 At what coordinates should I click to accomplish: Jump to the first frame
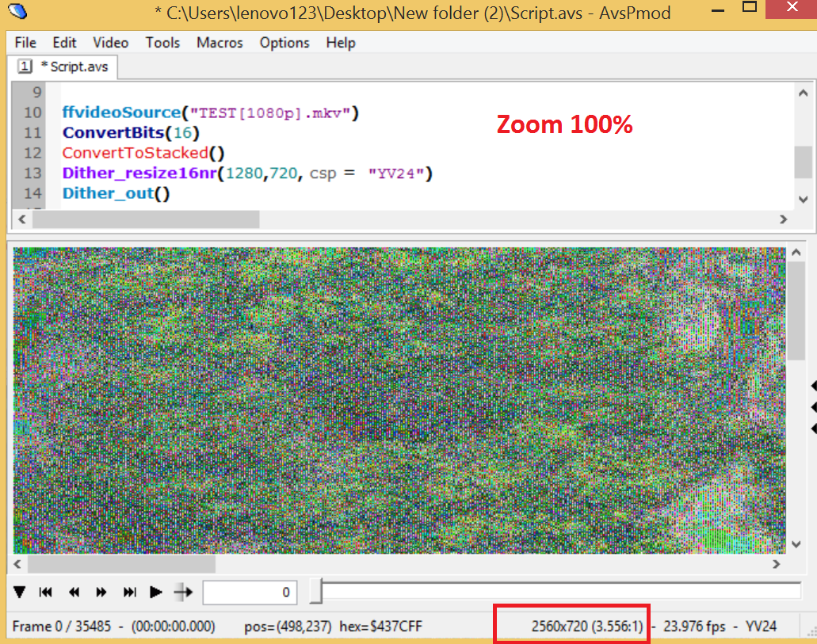pyautogui.click(x=46, y=592)
